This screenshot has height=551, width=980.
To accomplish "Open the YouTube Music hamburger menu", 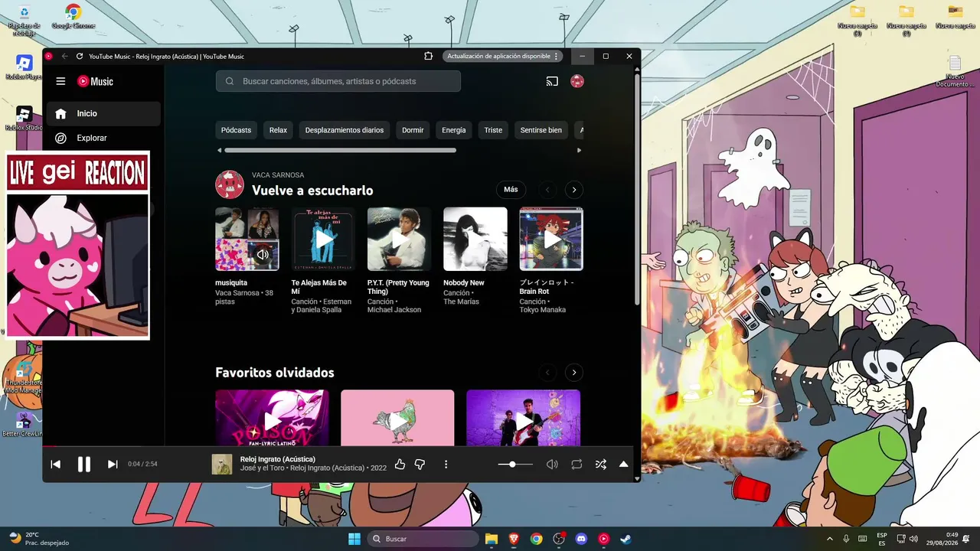I will (x=60, y=81).
